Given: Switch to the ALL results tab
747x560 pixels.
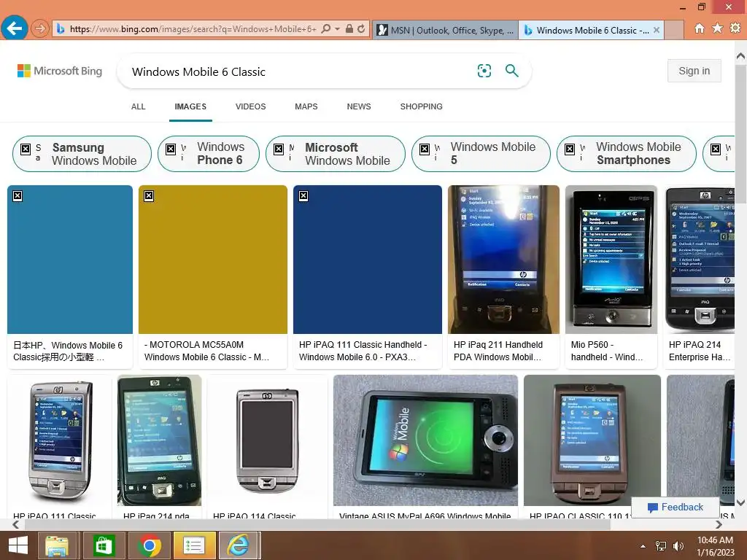Looking at the screenshot, I should (x=138, y=106).
